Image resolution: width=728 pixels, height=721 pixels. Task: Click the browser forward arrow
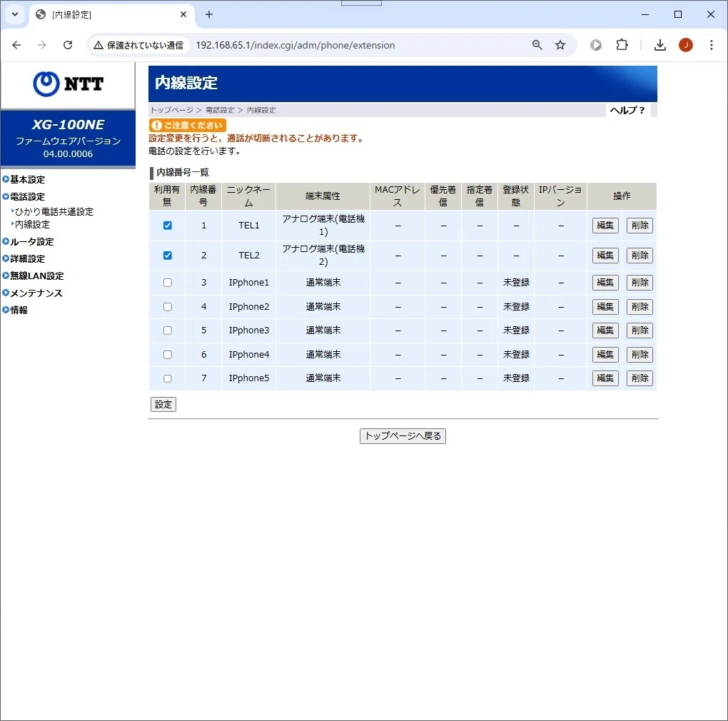42,45
